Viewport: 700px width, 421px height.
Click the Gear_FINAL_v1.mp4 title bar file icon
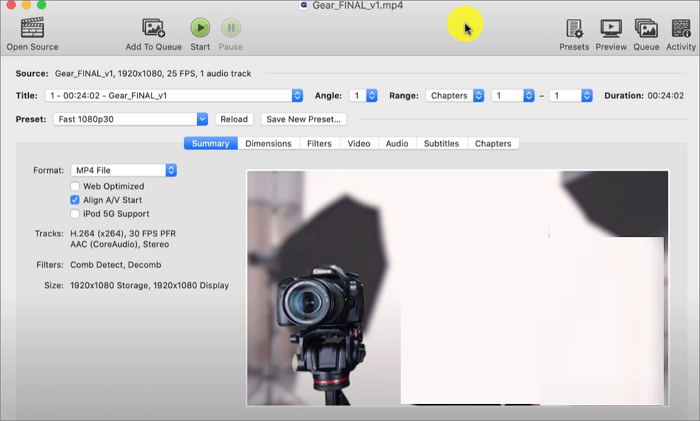pos(304,5)
